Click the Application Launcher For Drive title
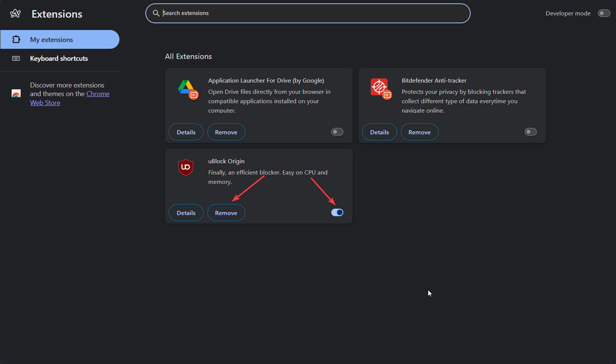The width and height of the screenshot is (616, 364). (266, 80)
